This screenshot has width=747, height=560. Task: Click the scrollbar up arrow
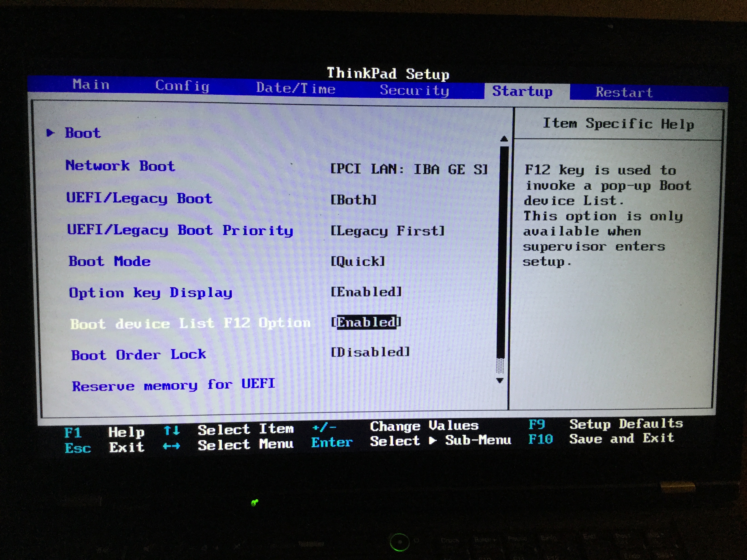(504, 139)
